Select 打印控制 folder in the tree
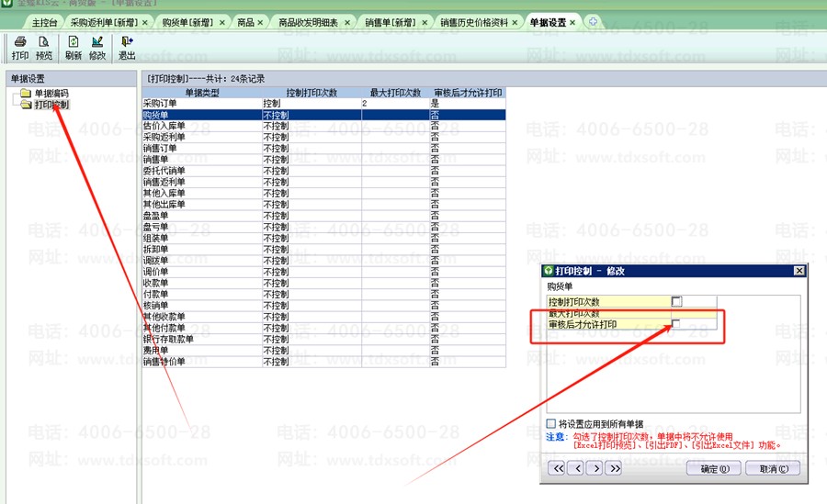 [51, 105]
